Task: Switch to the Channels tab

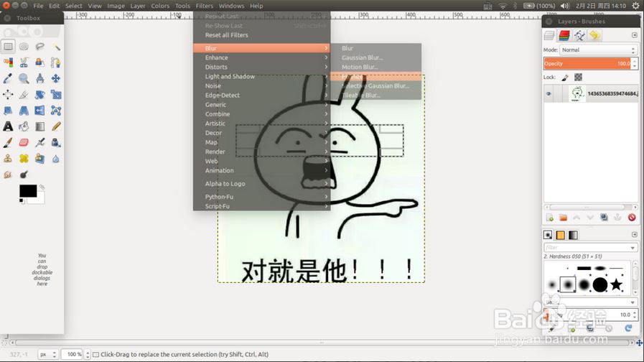Action: click(564, 35)
